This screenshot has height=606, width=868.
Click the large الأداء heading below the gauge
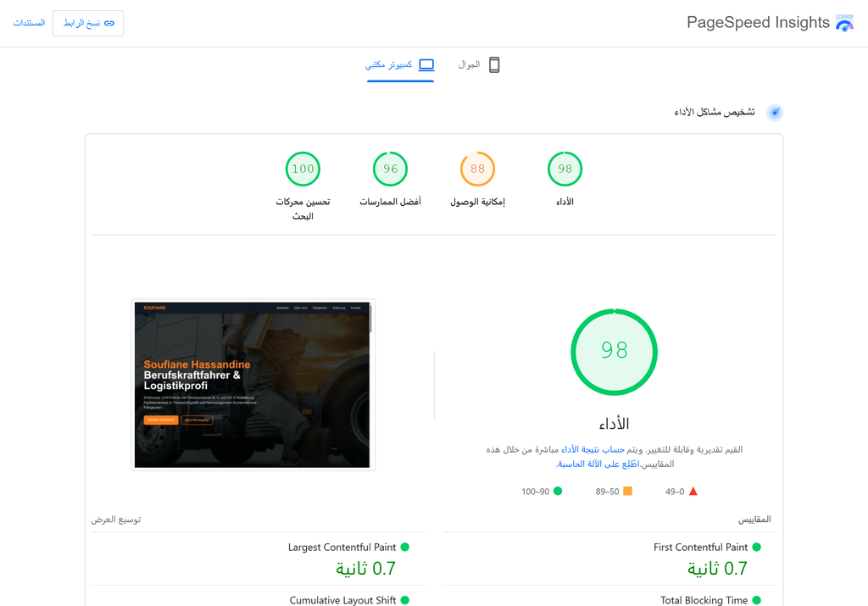[x=614, y=424]
